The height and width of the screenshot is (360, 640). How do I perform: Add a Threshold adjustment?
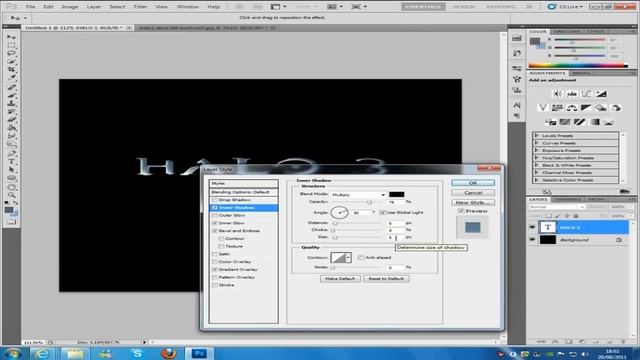(x=579, y=122)
